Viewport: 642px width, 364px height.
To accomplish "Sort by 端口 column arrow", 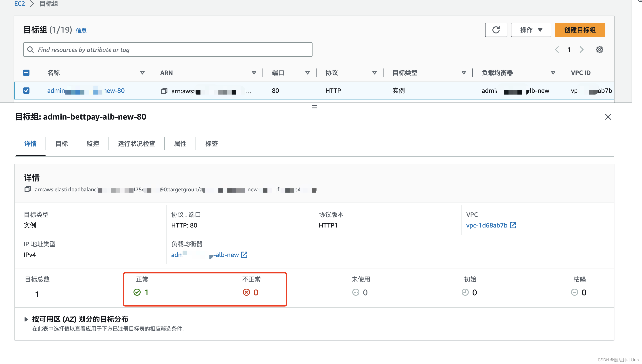I will click(x=307, y=73).
